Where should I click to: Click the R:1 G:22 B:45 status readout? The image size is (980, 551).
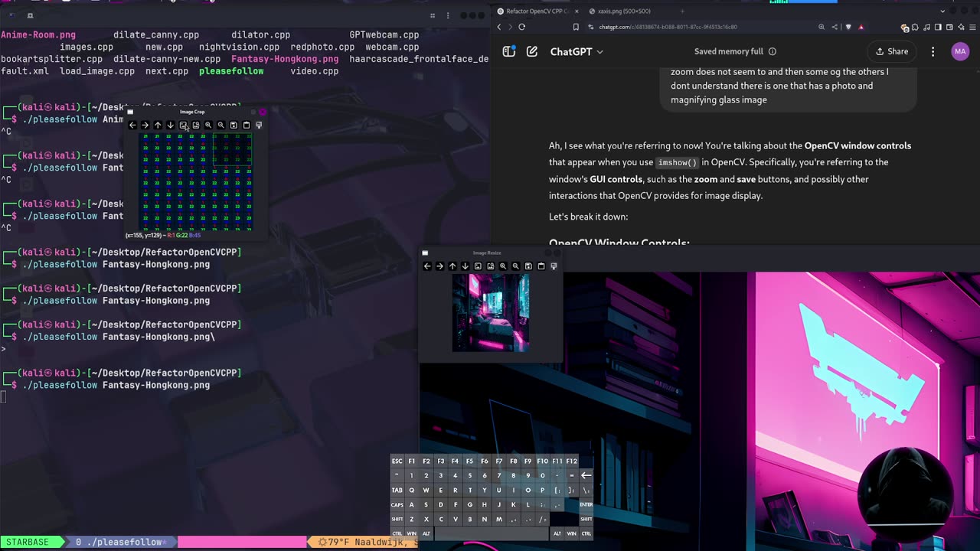[x=185, y=235]
